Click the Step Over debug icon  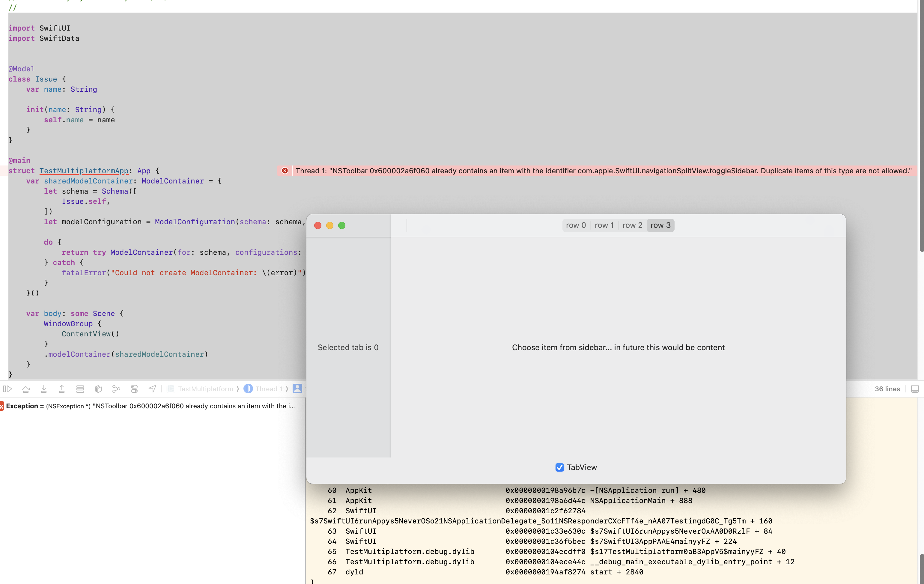pos(26,389)
